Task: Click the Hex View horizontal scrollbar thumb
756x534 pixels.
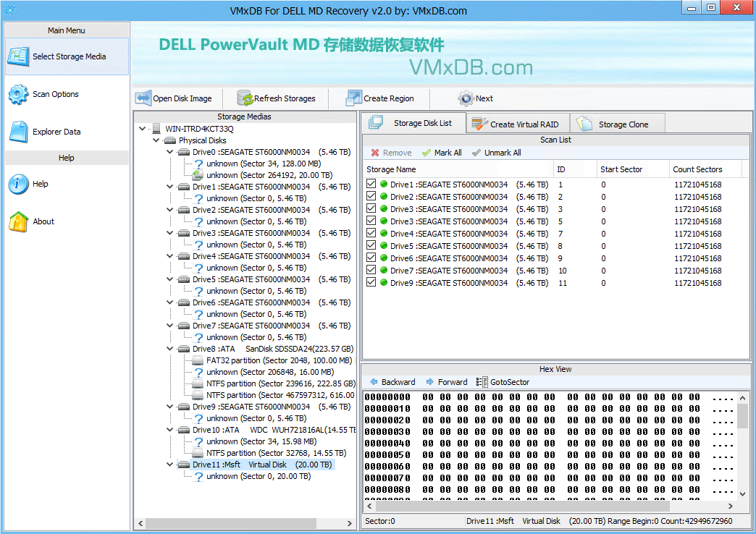Action: [523, 506]
